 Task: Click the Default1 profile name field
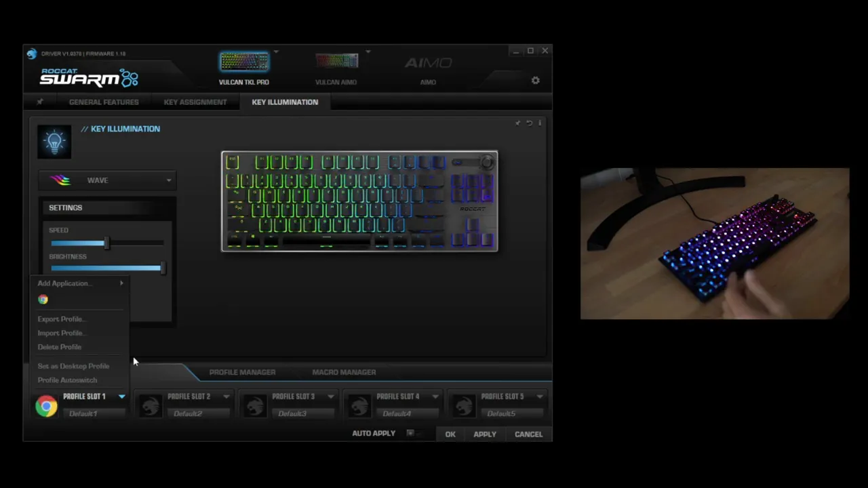coord(94,413)
